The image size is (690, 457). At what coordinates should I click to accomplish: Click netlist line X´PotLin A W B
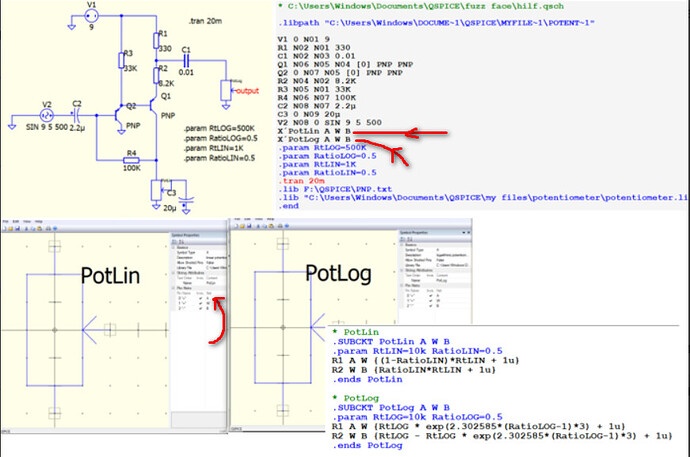[x=314, y=131]
